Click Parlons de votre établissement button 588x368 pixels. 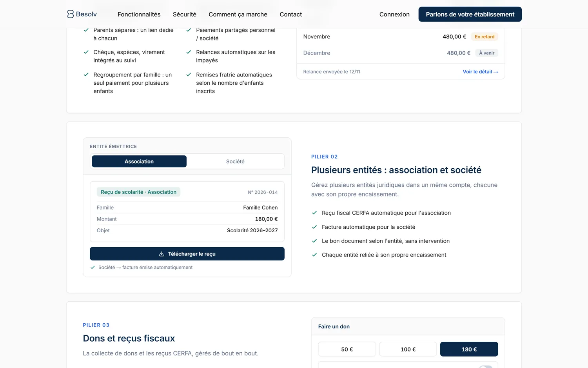(470, 14)
